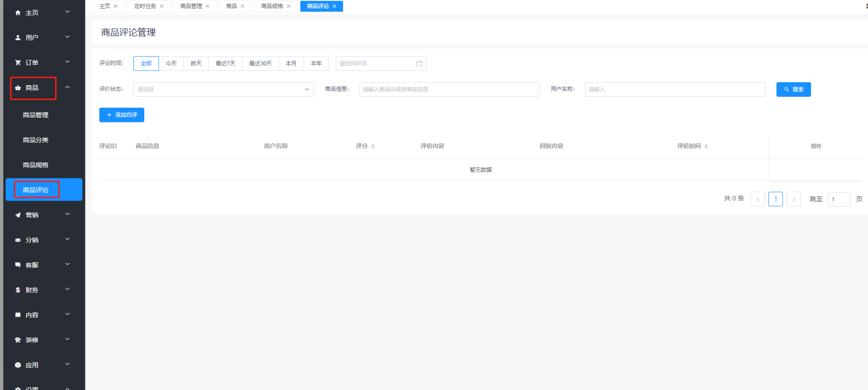
Task: Click the 用户 person icon in sidebar
Action: pos(18,37)
